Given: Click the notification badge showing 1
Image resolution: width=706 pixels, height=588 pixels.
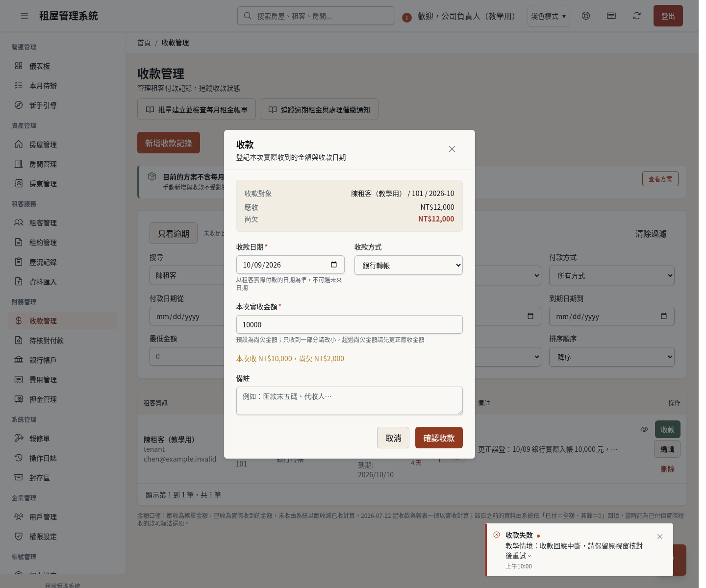Looking at the screenshot, I should (406, 18).
